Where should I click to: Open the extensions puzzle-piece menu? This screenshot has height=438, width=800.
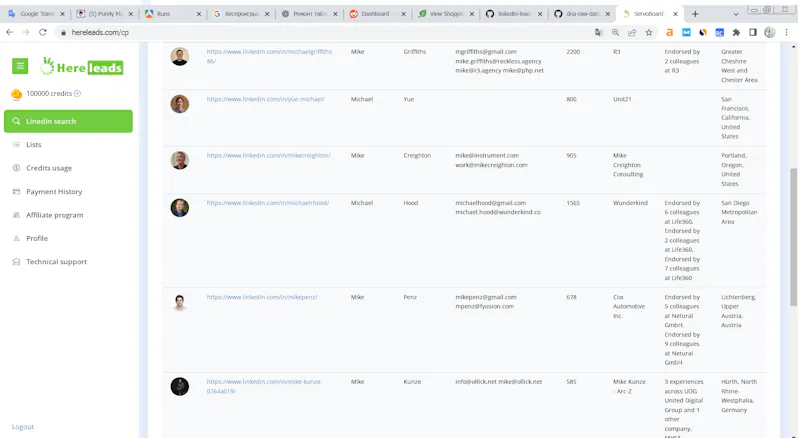click(x=736, y=32)
